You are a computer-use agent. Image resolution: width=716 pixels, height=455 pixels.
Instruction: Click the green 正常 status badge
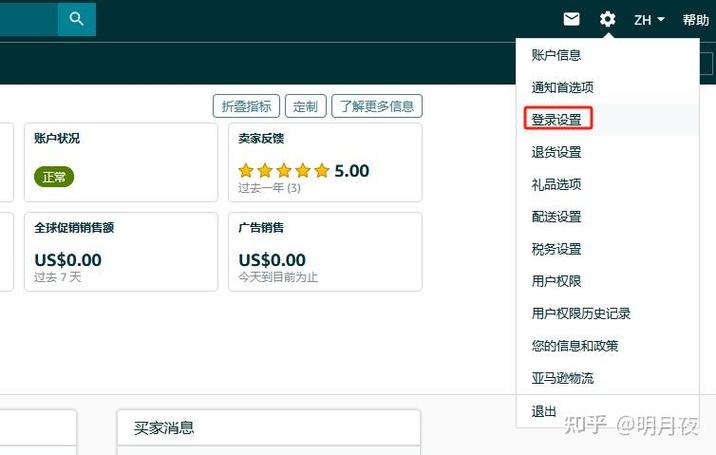pos(54,177)
